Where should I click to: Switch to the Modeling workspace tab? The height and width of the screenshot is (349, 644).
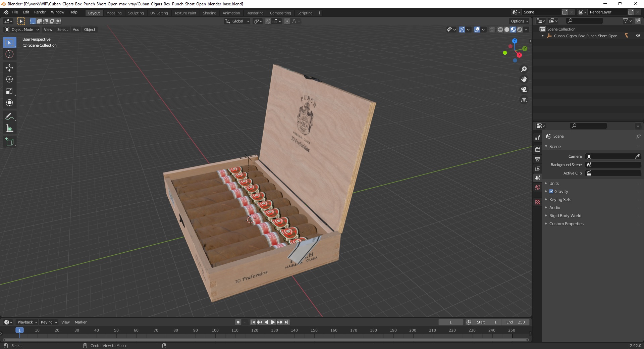point(114,13)
